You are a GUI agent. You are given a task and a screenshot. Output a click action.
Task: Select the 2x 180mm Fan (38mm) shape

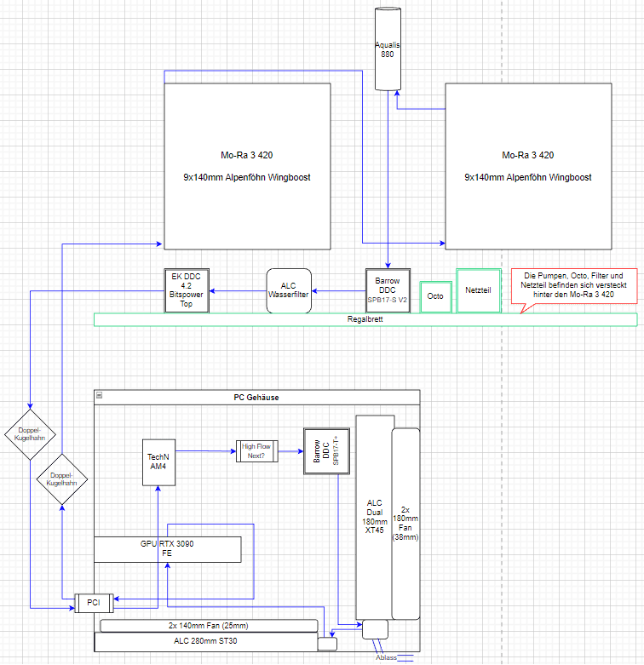pyautogui.click(x=405, y=524)
